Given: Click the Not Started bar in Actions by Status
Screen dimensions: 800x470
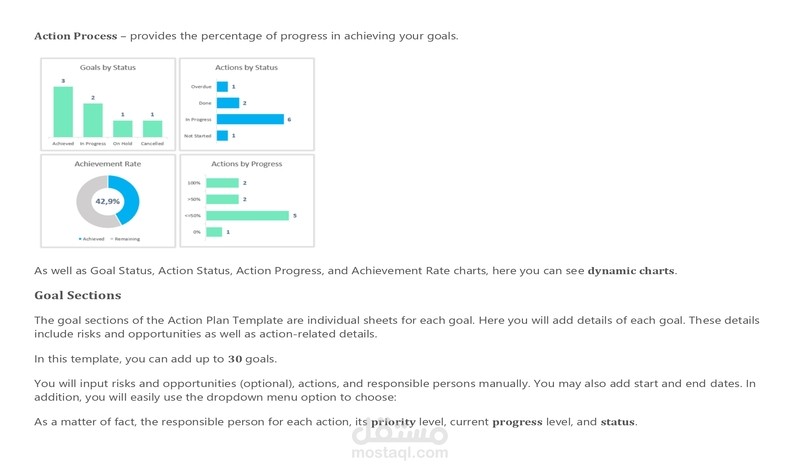Looking at the screenshot, I should pos(222,135).
